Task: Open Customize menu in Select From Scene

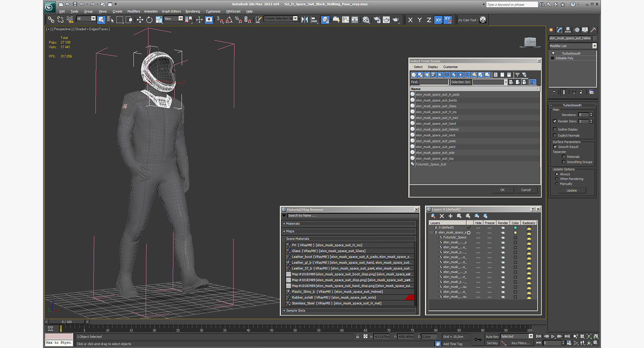Action: pyautogui.click(x=450, y=67)
